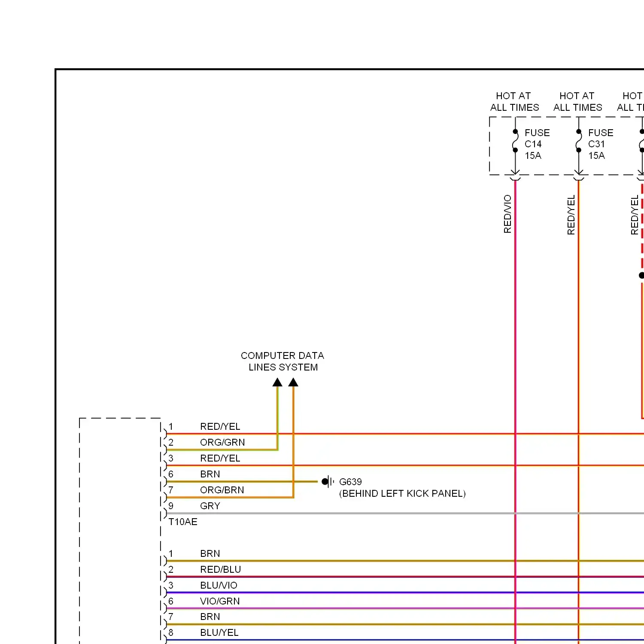Click the FUSE C31 15A label
This screenshot has width=644, height=644.
point(601,144)
